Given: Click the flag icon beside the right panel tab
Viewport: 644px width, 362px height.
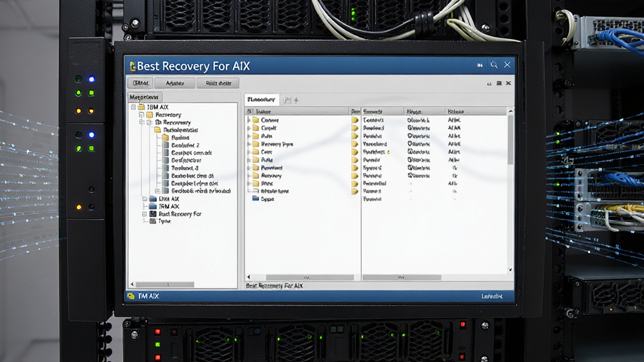Looking at the screenshot, I should pos(287,100).
